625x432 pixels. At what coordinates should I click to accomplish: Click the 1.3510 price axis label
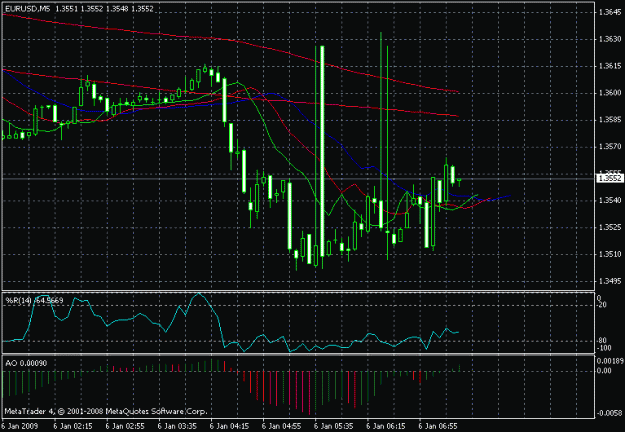tap(609, 254)
